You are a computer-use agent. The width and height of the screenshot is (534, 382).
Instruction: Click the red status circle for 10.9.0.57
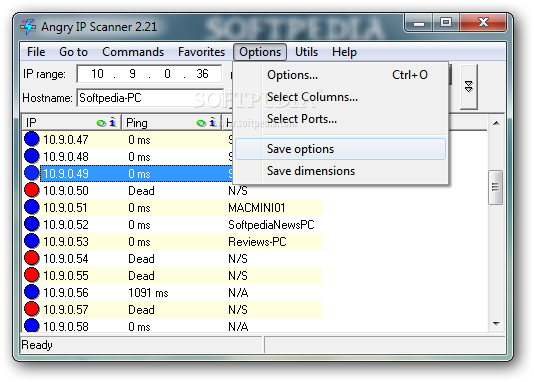point(32,309)
